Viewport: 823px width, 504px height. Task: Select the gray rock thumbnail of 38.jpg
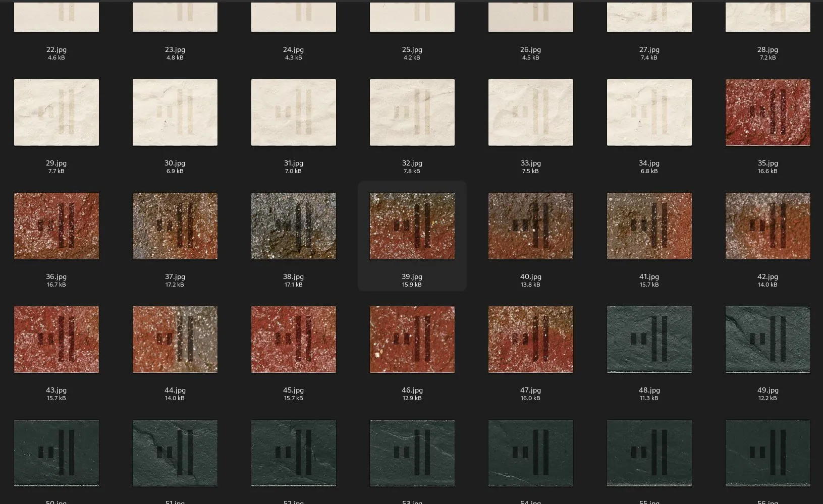[294, 226]
